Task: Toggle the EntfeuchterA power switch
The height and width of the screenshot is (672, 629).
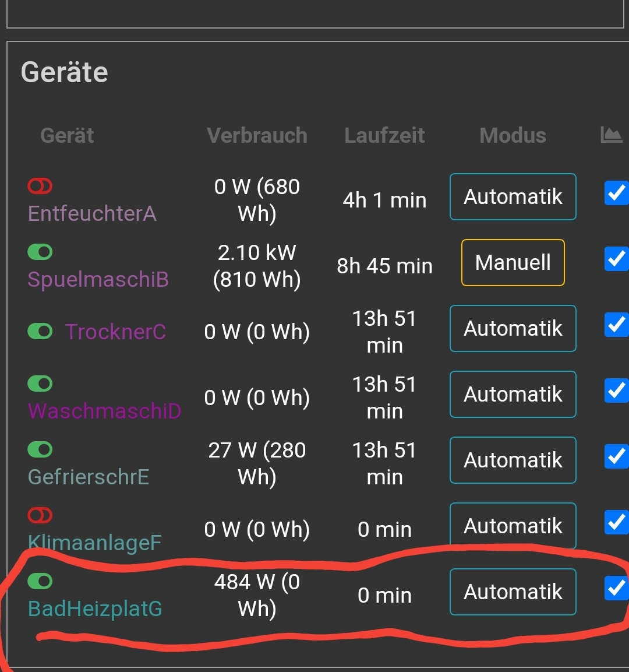Action: click(x=40, y=187)
